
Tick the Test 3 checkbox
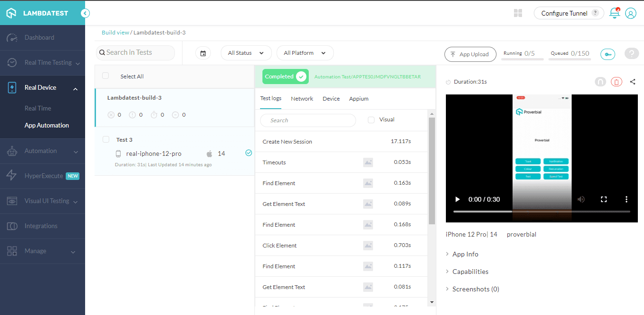click(x=106, y=139)
